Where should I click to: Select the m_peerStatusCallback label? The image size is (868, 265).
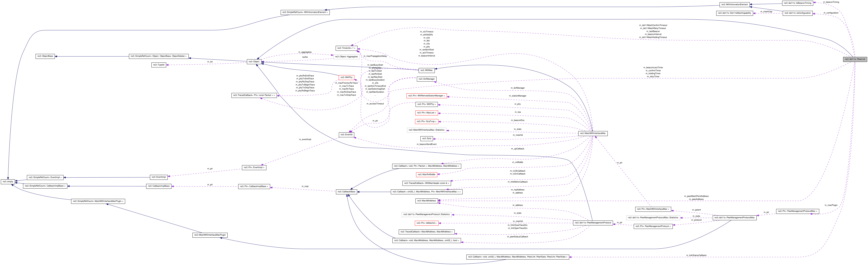(518, 237)
